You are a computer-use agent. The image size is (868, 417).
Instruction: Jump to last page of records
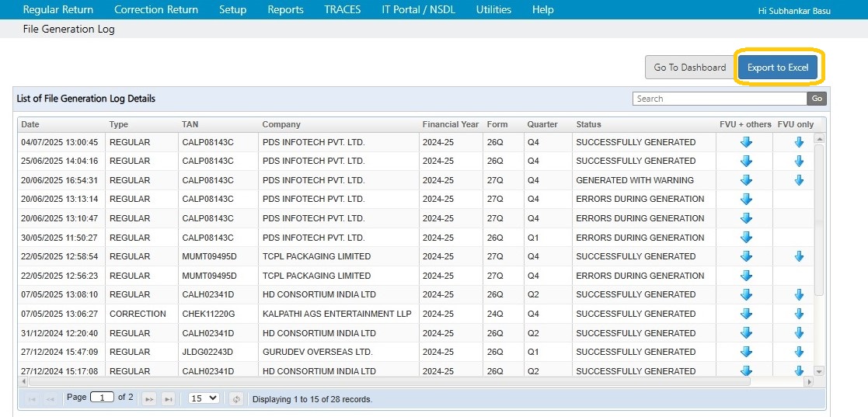point(168,398)
